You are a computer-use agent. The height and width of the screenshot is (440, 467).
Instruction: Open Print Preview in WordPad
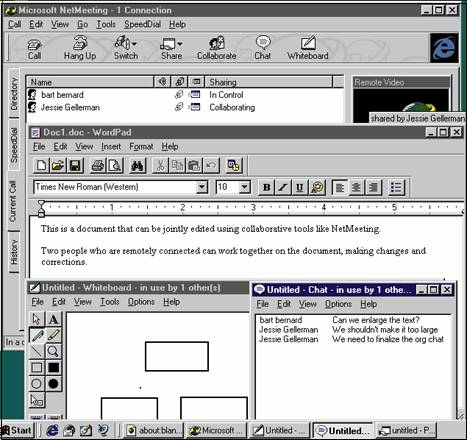(x=115, y=165)
